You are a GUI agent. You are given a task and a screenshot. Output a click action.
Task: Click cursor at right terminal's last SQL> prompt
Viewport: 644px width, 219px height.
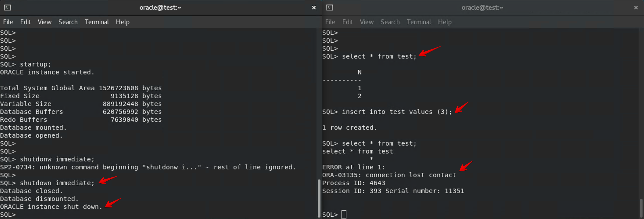[x=344, y=214]
